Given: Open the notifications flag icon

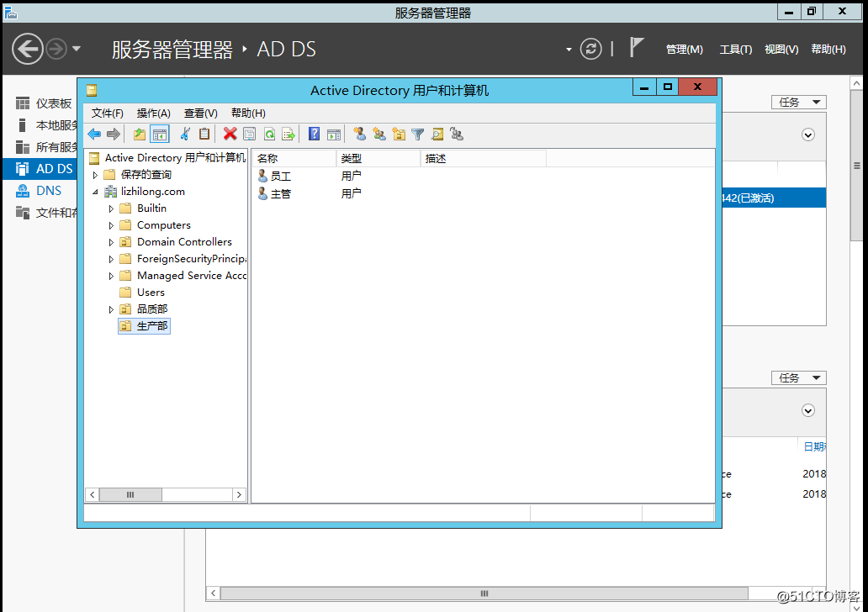Looking at the screenshot, I should click(x=636, y=48).
